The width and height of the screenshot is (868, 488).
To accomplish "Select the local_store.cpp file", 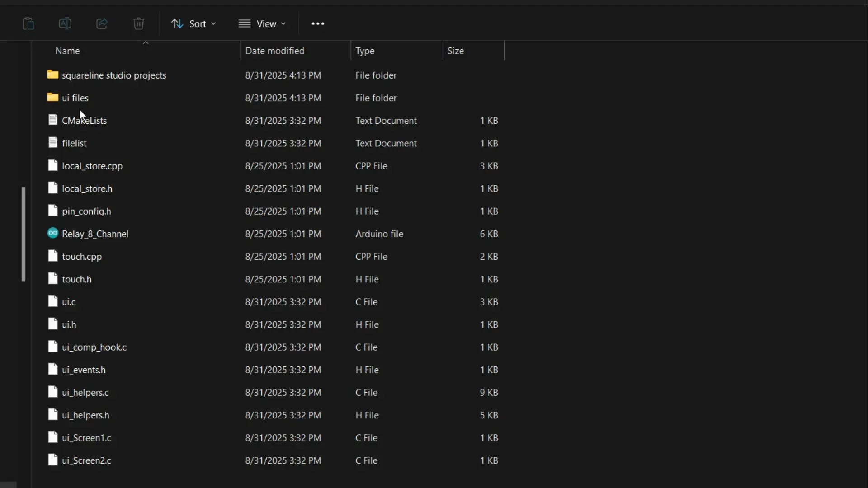I will pyautogui.click(x=92, y=166).
